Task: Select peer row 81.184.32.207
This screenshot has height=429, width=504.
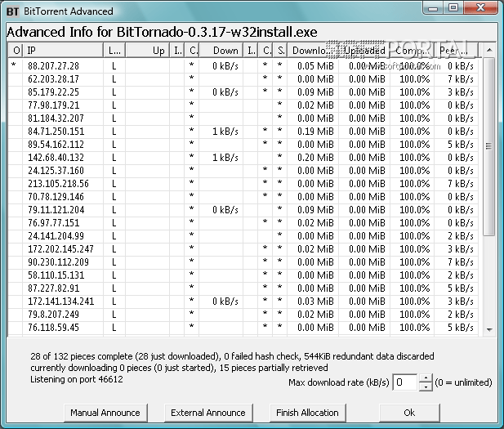Action: pyautogui.click(x=243, y=118)
